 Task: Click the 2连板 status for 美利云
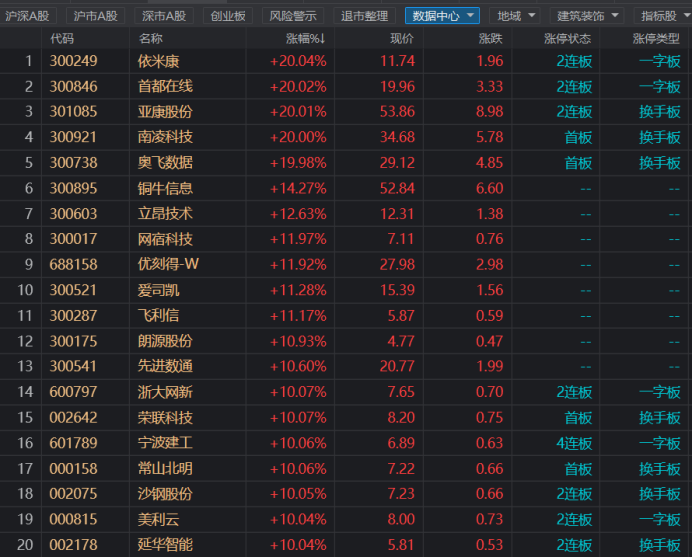[574, 520]
